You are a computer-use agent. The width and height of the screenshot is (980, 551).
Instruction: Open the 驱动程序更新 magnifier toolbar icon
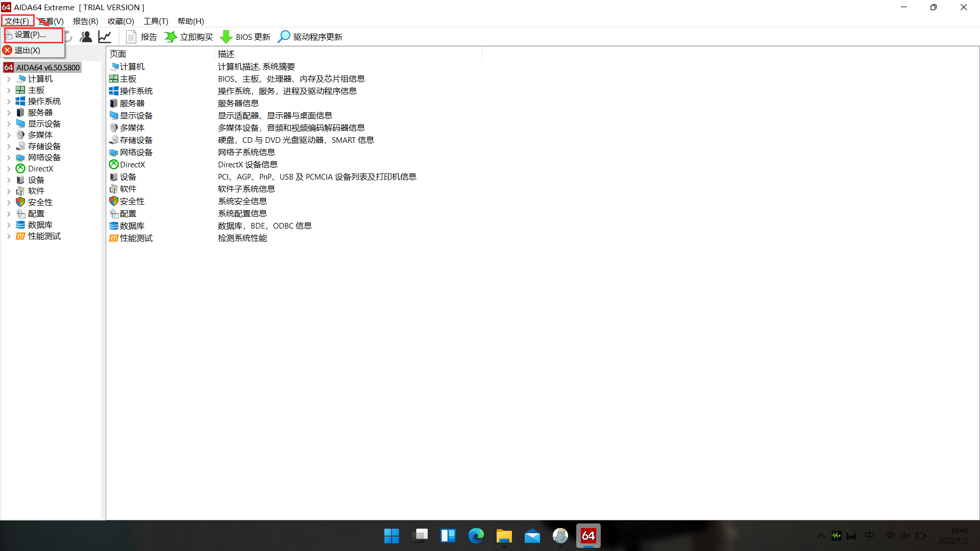coord(284,36)
